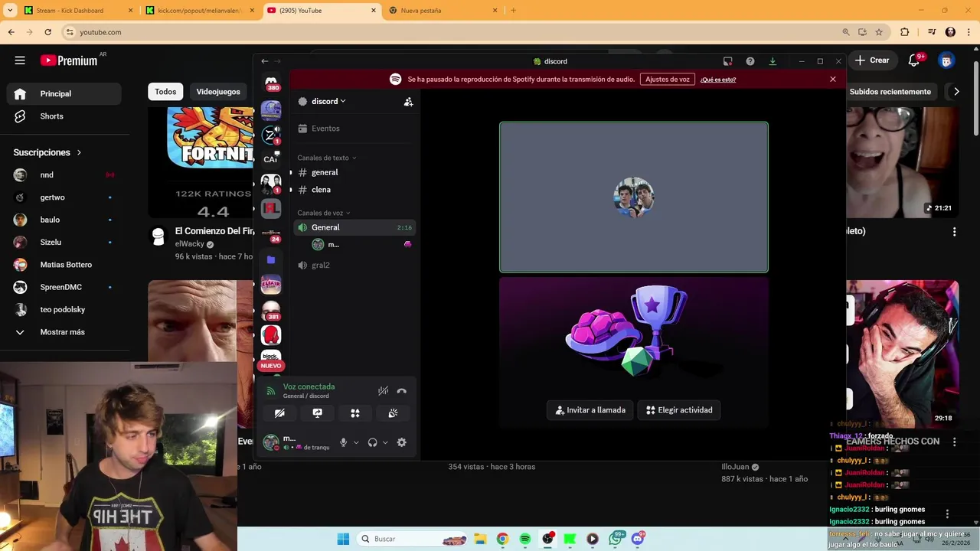Select Videojuegos filter chip
980x551 pixels.
(218, 92)
